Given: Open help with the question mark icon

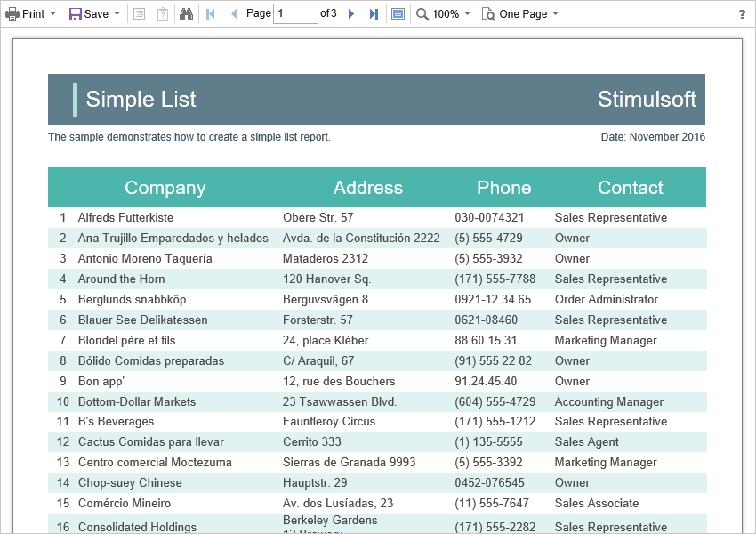Looking at the screenshot, I should pos(742,14).
